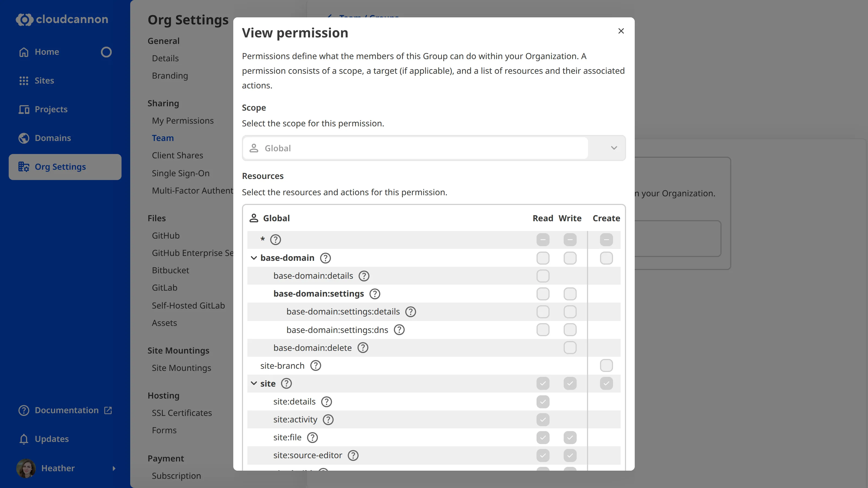The image size is (868, 488).
Task: Click the site-branch row label
Action: pos(282,366)
